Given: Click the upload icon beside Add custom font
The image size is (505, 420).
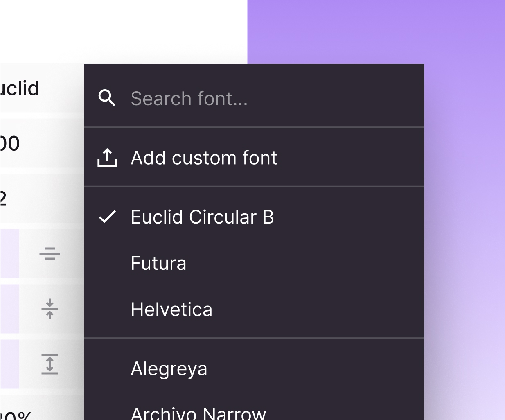Looking at the screenshot, I should click(x=107, y=158).
